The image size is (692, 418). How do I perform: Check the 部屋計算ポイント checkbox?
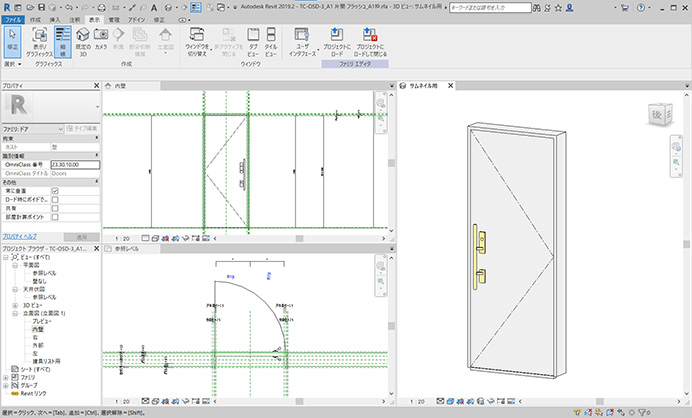[55, 217]
